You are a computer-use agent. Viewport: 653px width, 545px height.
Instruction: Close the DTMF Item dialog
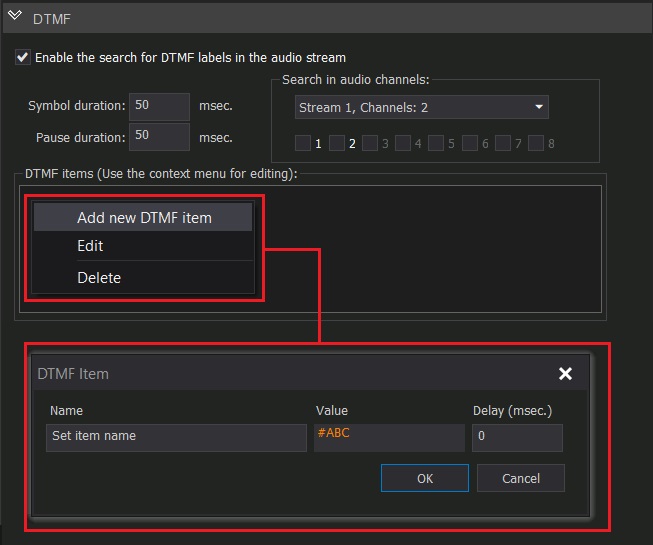pos(565,373)
